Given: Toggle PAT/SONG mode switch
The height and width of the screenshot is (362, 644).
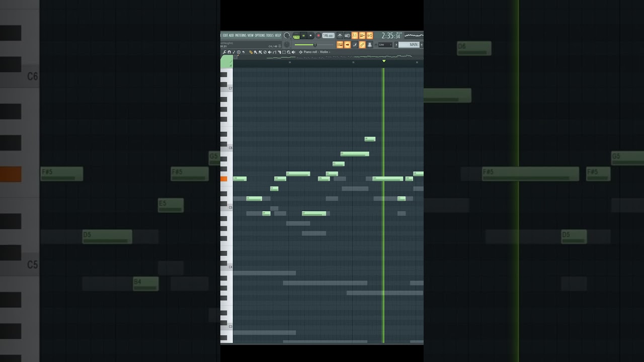Looking at the screenshot, I should [296, 35].
